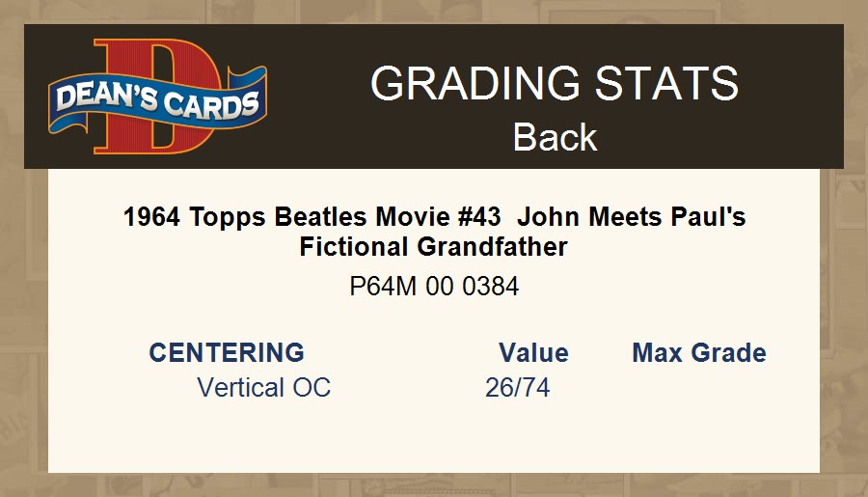The width and height of the screenshot is (868, 497).
Task: Select the Max Grade column header
Action: (x=699, y=352)
